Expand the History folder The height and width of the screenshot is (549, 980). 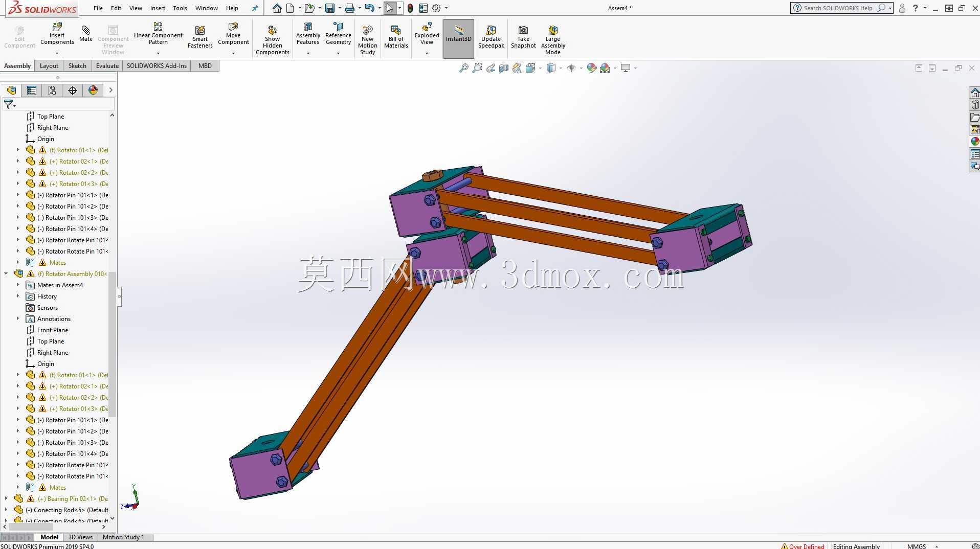coord(18,296)
